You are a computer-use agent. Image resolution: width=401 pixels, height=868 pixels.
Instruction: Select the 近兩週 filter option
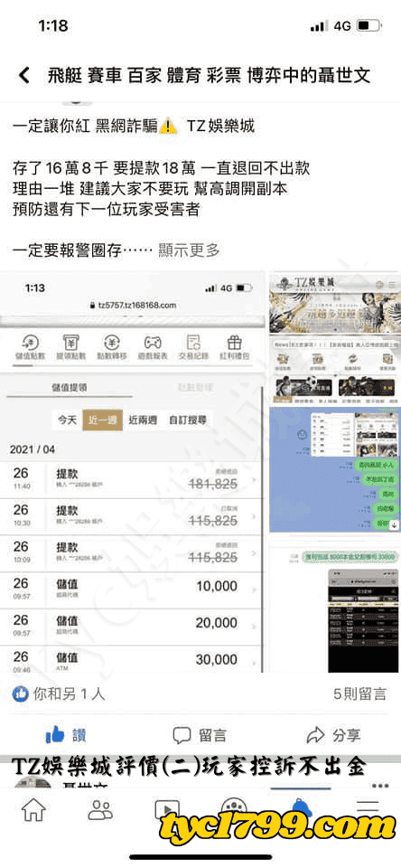click(x=142, y=420)
